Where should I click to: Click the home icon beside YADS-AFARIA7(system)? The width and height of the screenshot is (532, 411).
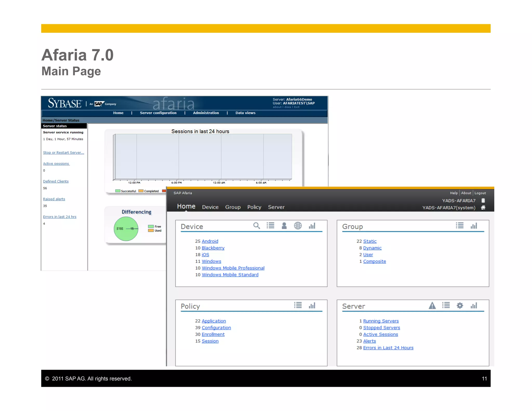click(x=483, y=207)
